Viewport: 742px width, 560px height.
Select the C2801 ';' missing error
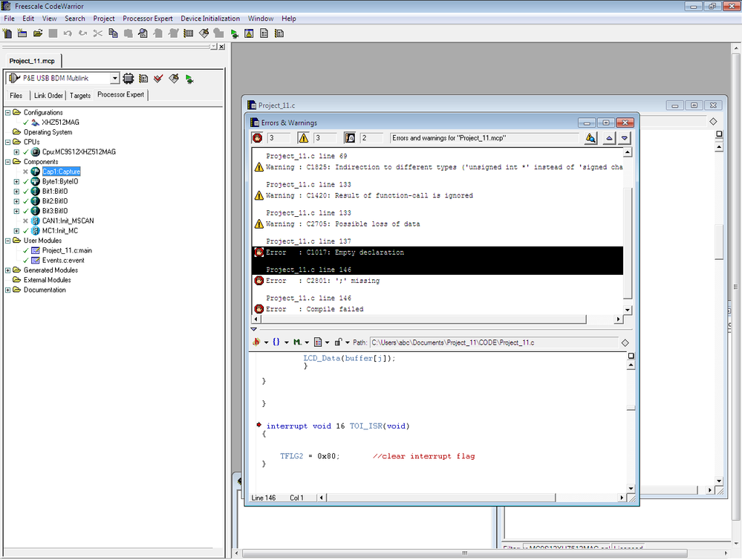(x=437, y=281)
